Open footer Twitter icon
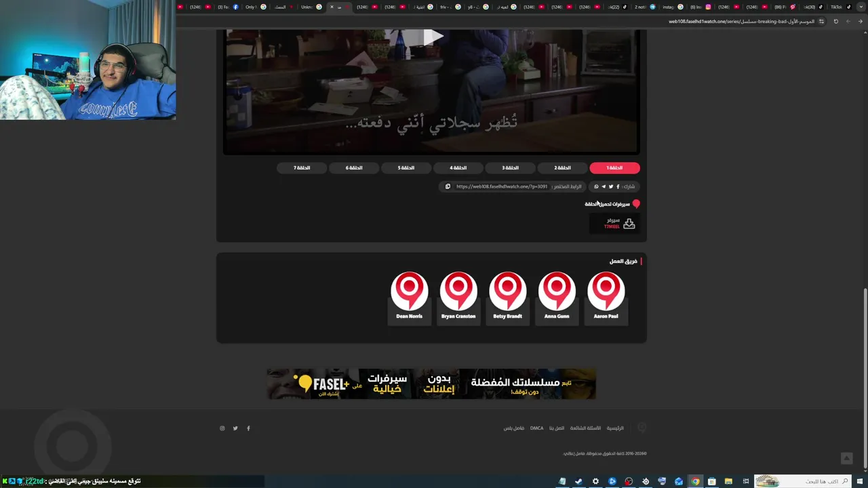 pyautogui.click(x=235, y=428)
